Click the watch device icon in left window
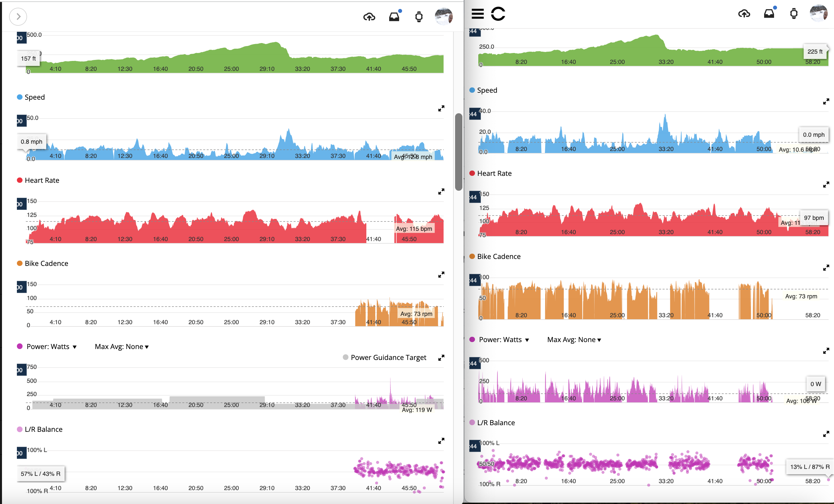The height and width of the screenshot is (504, 834). (419, 17)
